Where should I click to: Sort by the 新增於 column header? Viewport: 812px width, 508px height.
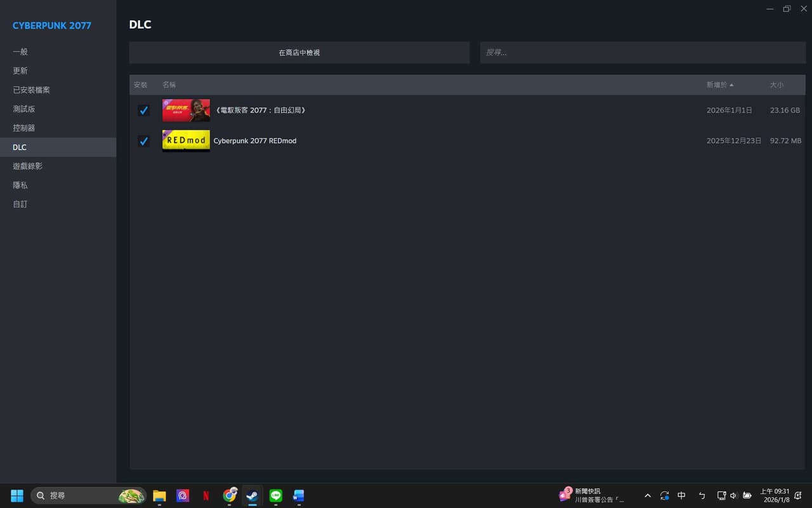pos(720,84)
